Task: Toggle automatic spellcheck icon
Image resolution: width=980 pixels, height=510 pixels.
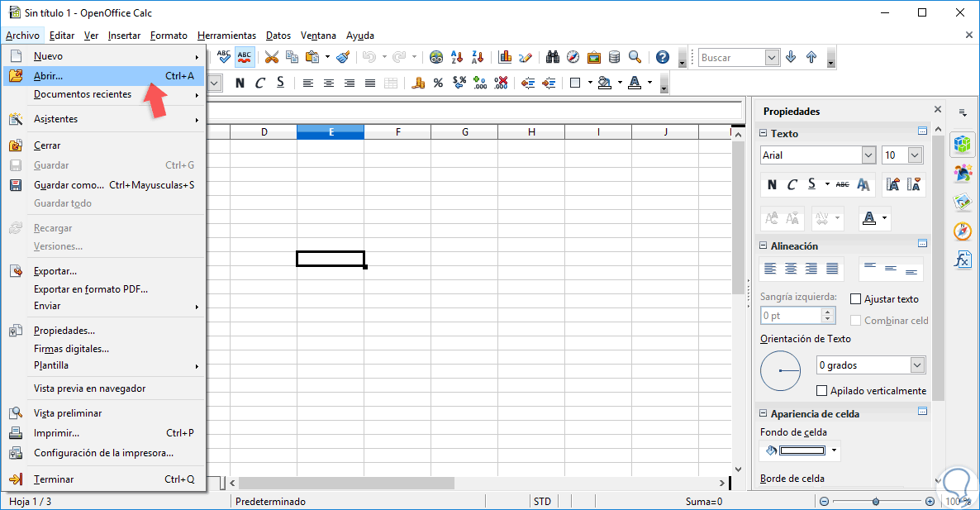Action: point(245,57)
